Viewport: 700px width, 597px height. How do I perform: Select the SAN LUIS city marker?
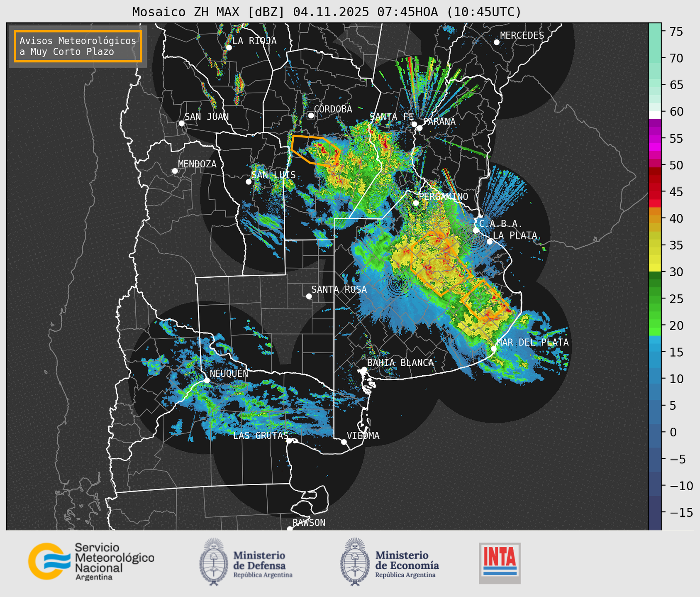point(249,181)
